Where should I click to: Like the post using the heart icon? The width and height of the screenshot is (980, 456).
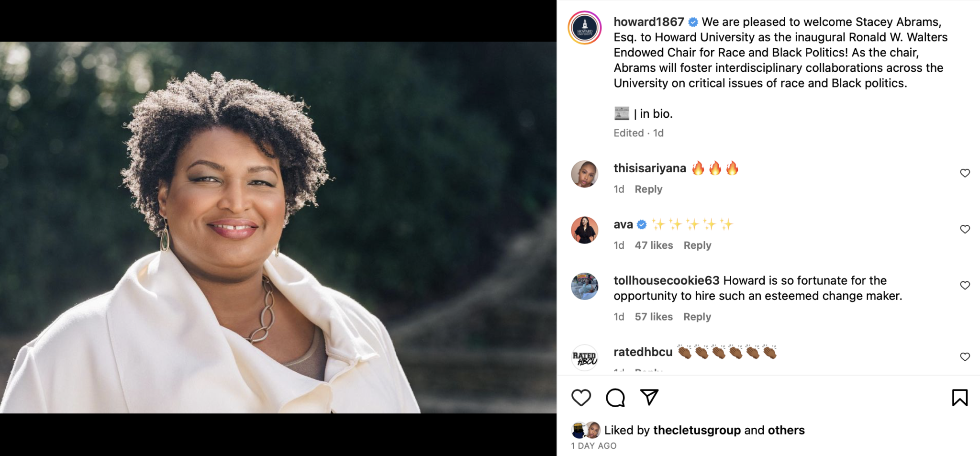coord(582,397)
